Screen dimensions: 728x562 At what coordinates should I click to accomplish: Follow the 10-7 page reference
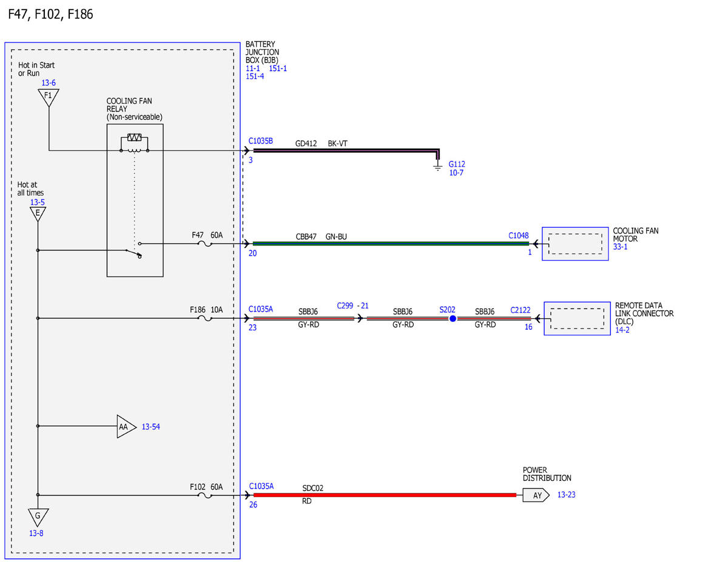pos(457,173)
